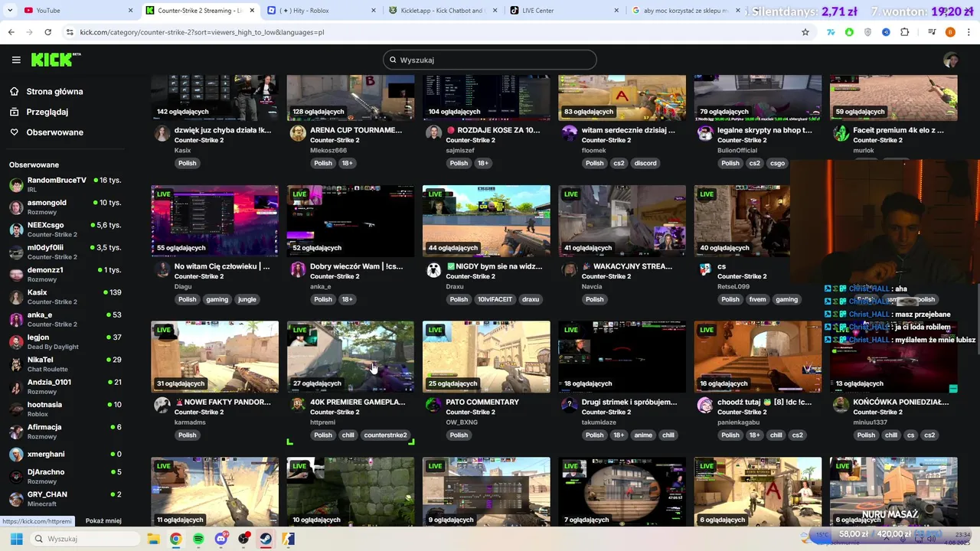This screenshot has height=551, width=980.
Task: Open Chrome media controls icon
Action: coord(932,32)
